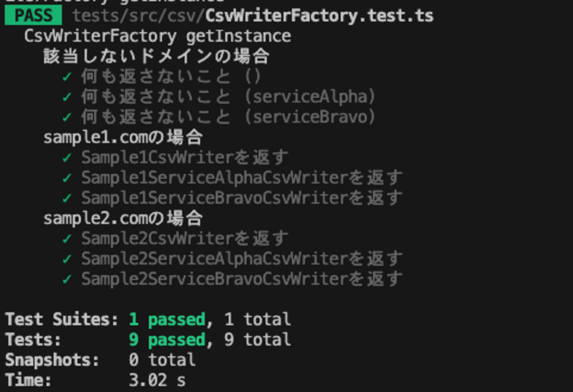Click the CsvWriterFactory getInstance suite heading

pyautogui.click(x=157, y=36)
